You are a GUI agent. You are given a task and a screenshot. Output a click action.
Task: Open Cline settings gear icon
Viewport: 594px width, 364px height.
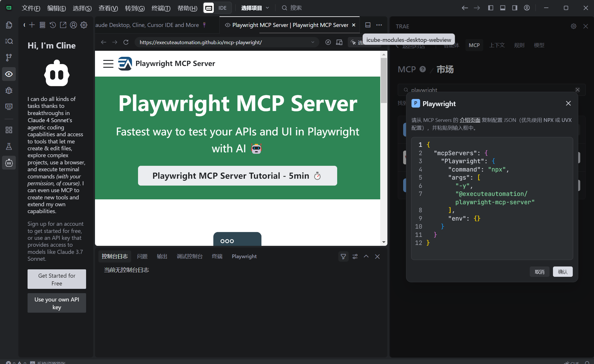click(84, 25)
